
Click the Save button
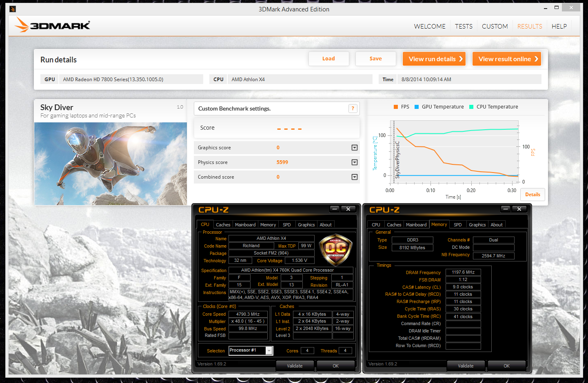[x=376, y=59]
